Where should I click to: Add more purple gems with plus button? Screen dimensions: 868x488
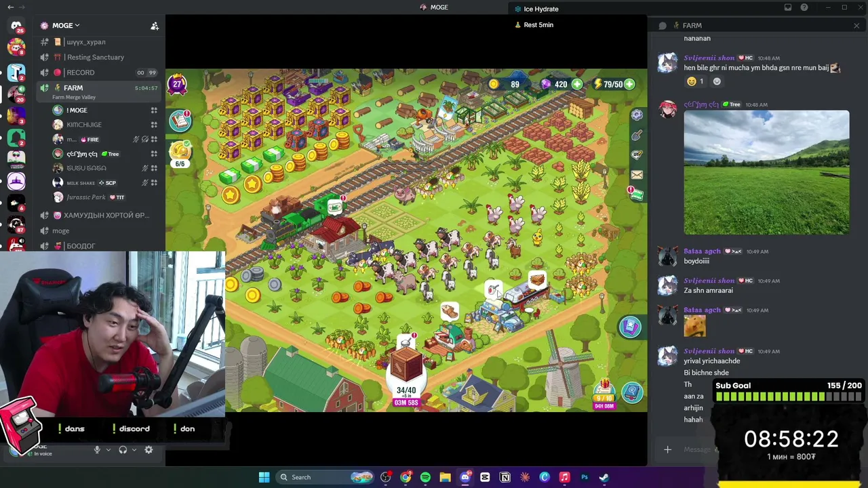576,84
